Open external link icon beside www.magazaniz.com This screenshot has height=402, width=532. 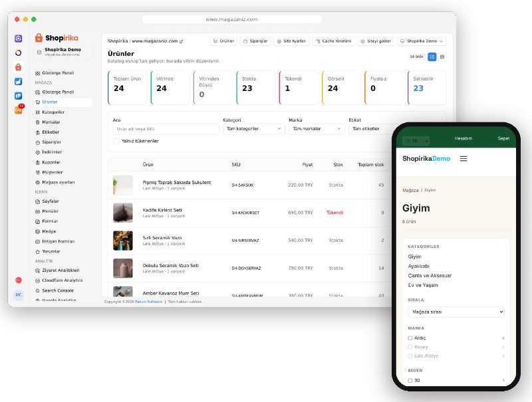tap(181, 41)
